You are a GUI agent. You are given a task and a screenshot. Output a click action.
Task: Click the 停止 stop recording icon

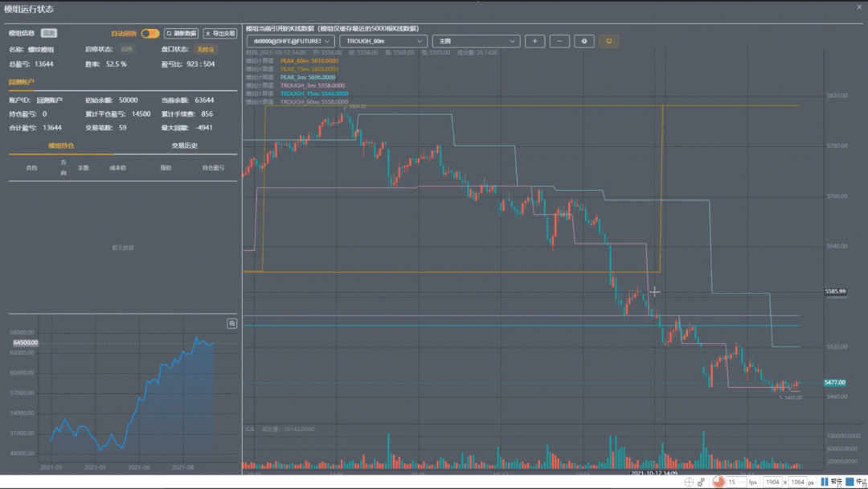tap(850, 482)
